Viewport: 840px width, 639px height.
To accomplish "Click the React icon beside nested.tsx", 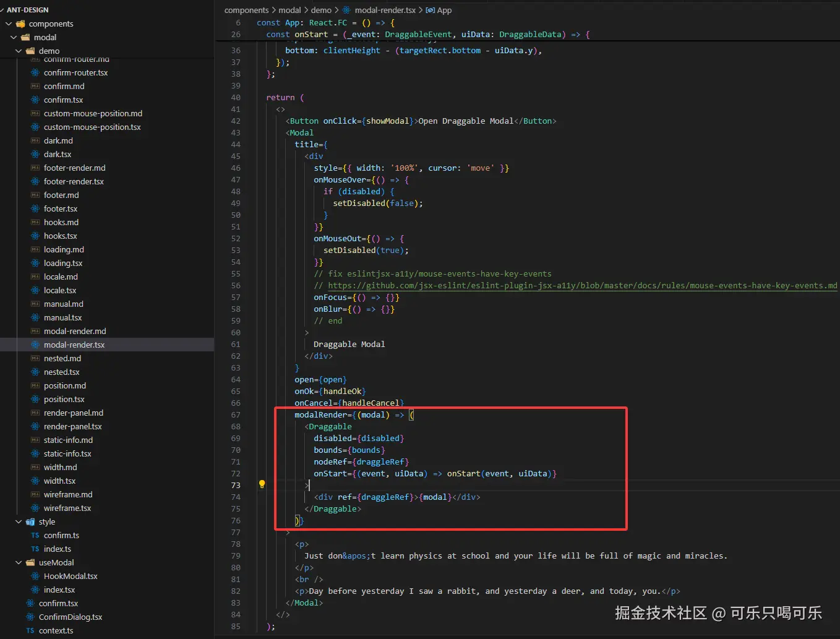I will click(x=35, y=372).
